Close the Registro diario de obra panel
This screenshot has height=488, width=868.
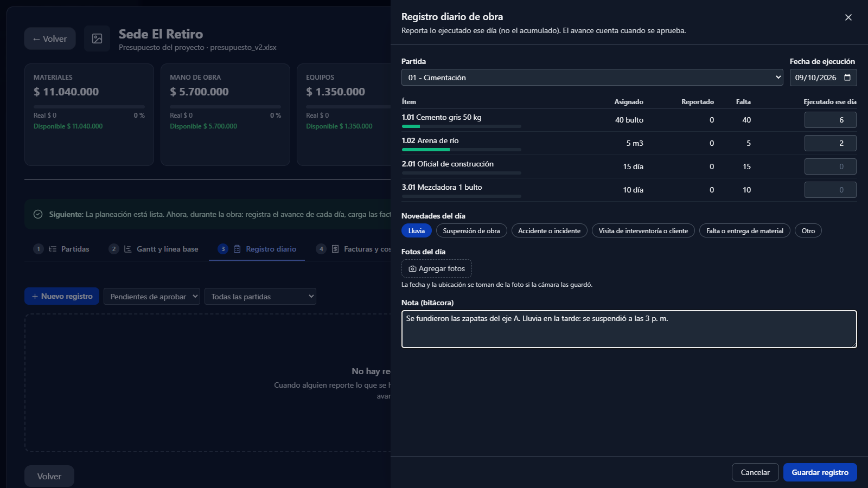(x=848, y=17)
